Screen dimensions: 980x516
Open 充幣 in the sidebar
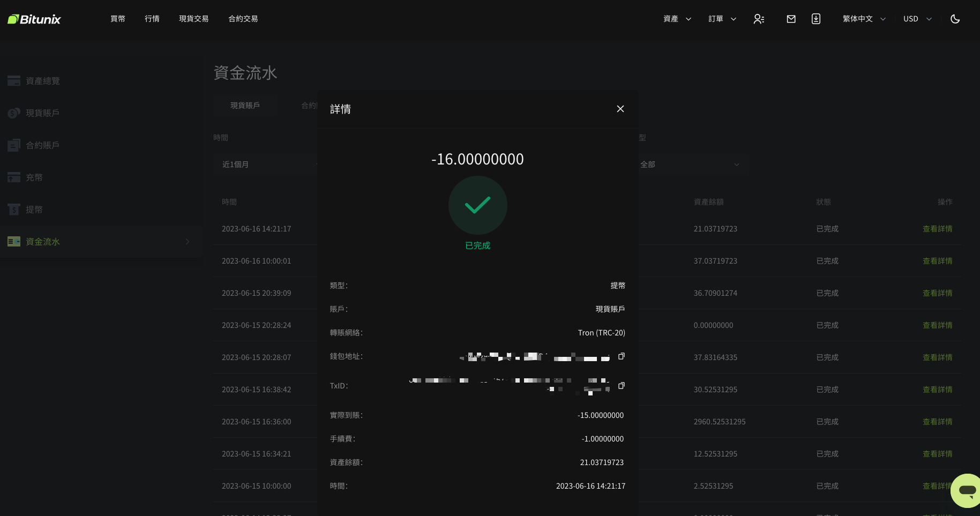[x=34, y=177]
